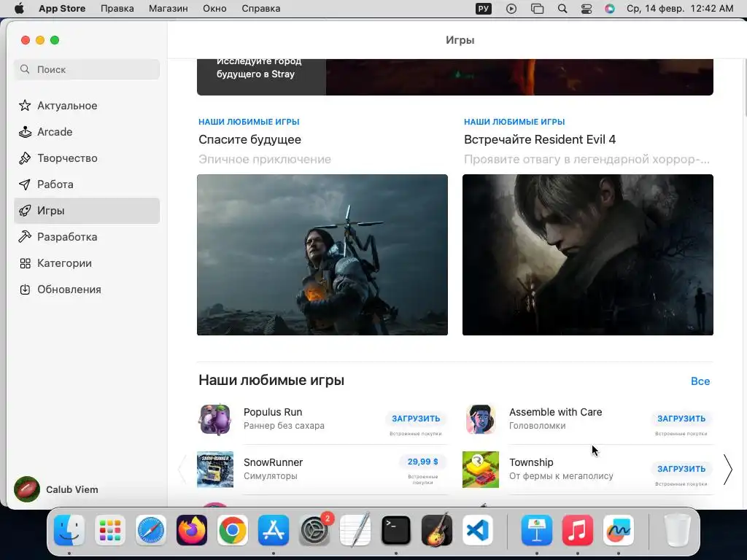Launch Firefox from the Dock
The image size is (747, 560).
point(192,530)
